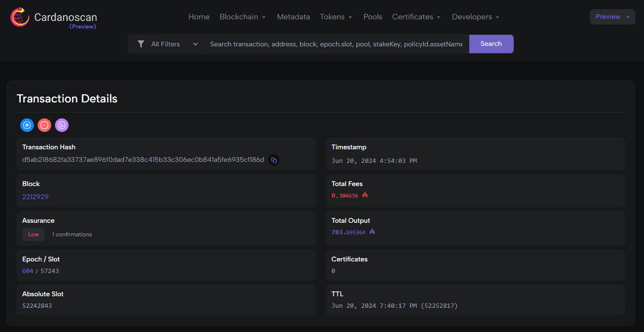Click the funnel filter icon
The height and width of the screenshot is (332, 644).
[140, 44]
